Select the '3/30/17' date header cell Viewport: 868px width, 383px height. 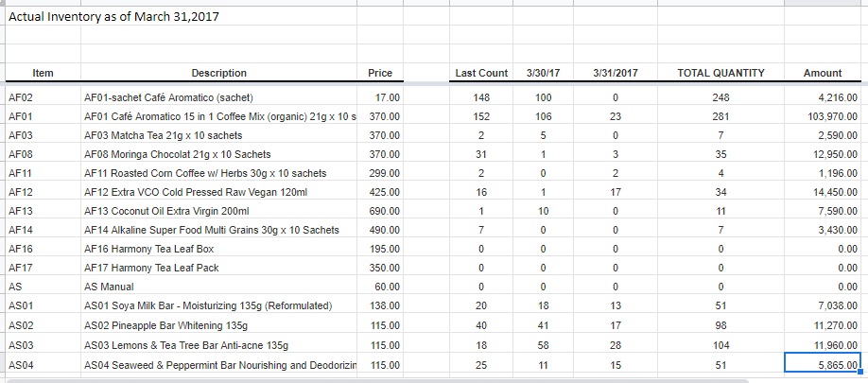[x=543, y=73]
